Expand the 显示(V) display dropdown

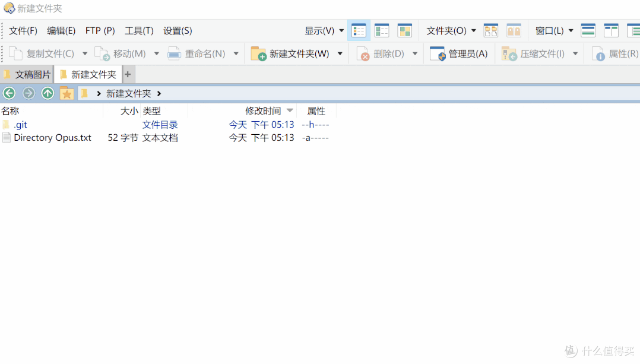324,30
